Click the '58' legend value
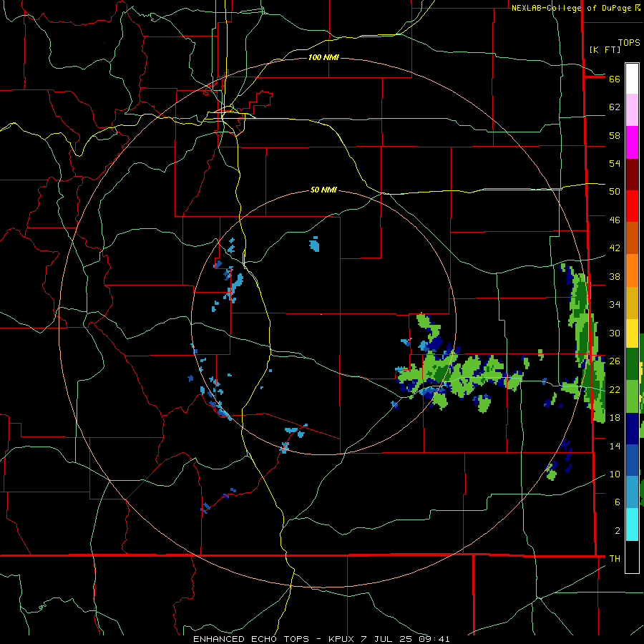The height and width of the screenshot is (644, 644). 615,135
